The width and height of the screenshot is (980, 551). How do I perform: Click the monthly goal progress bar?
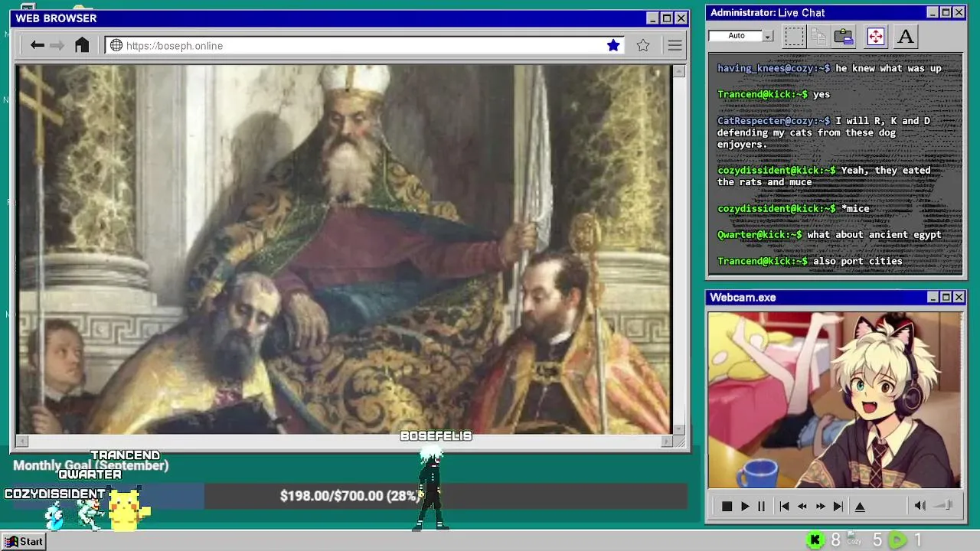(348, 496)
